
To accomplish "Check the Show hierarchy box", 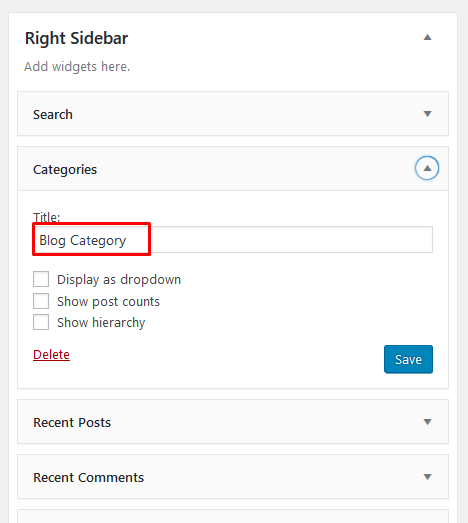I will (x=41, y=322).
